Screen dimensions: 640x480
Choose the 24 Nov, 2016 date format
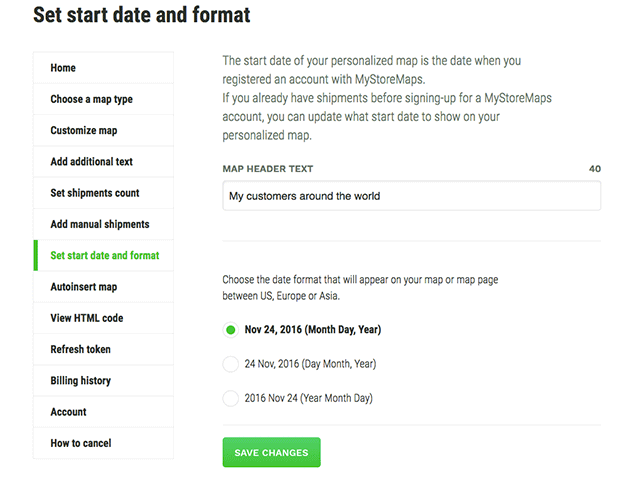click(x=231, y=364)
